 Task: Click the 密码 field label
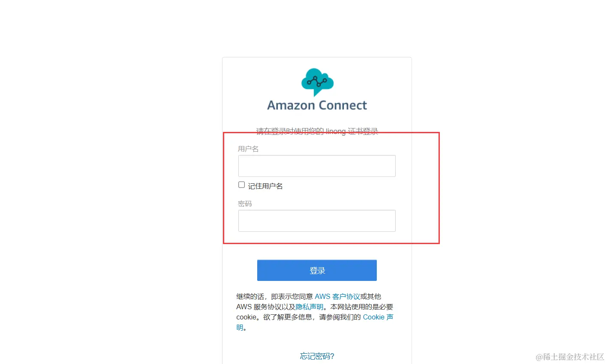(x=245, y=203)
